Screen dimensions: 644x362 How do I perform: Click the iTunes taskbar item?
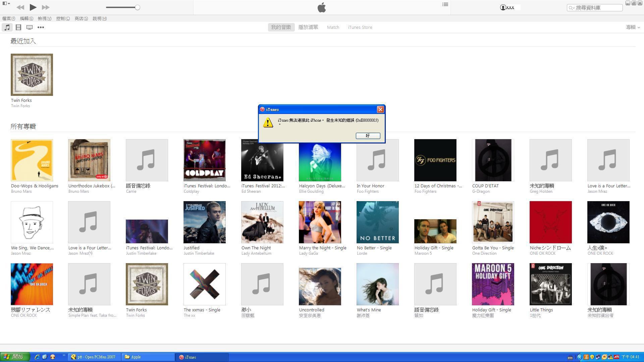tap(202, 357)
